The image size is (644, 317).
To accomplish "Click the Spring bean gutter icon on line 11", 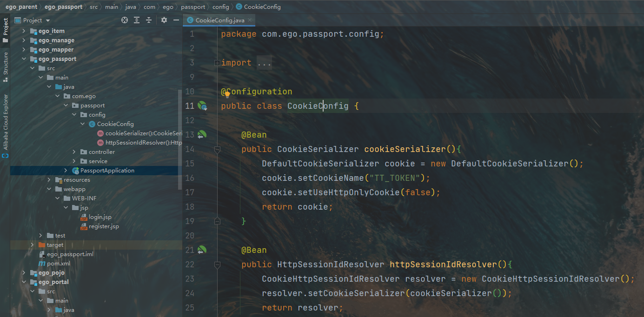I will click(x=202, y=106).
